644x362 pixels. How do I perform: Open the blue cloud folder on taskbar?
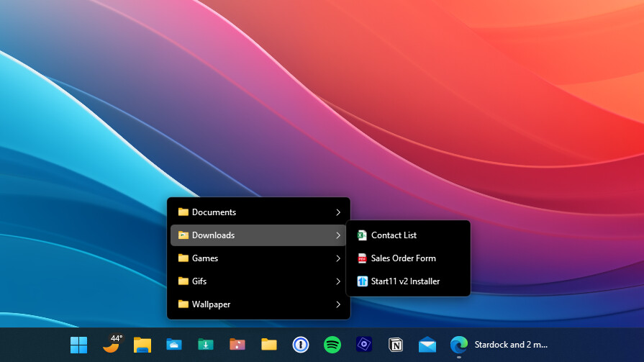tap(173, 345)
